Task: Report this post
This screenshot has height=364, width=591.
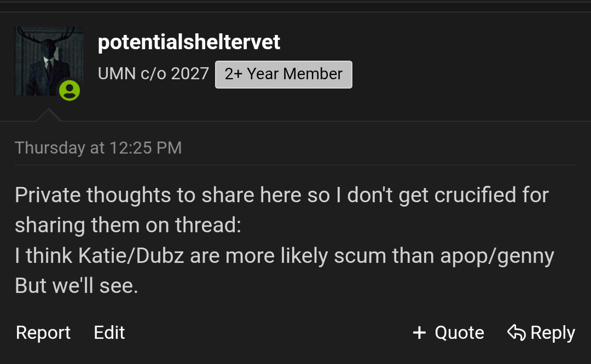Action: coord(43,332)
